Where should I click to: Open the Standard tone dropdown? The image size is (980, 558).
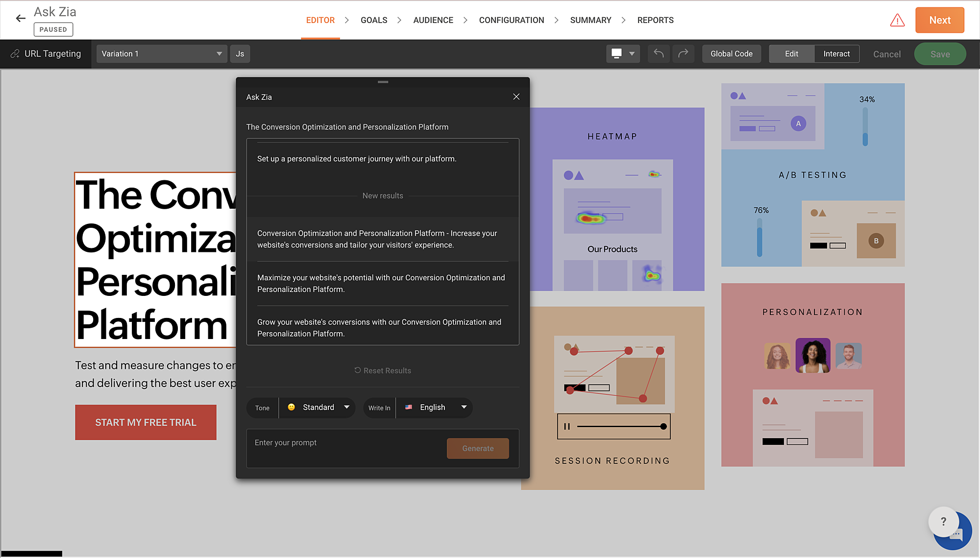[318, 407]
